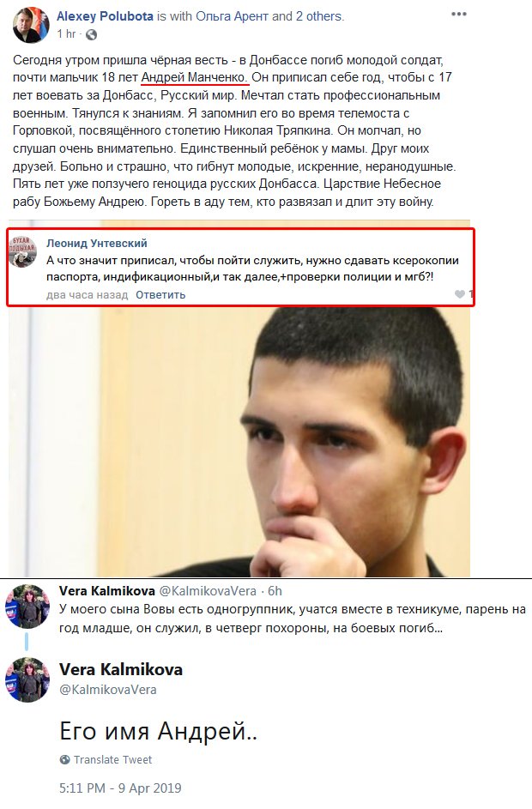Click the 'два часа назад' comment timestamp

coord(88,294)
